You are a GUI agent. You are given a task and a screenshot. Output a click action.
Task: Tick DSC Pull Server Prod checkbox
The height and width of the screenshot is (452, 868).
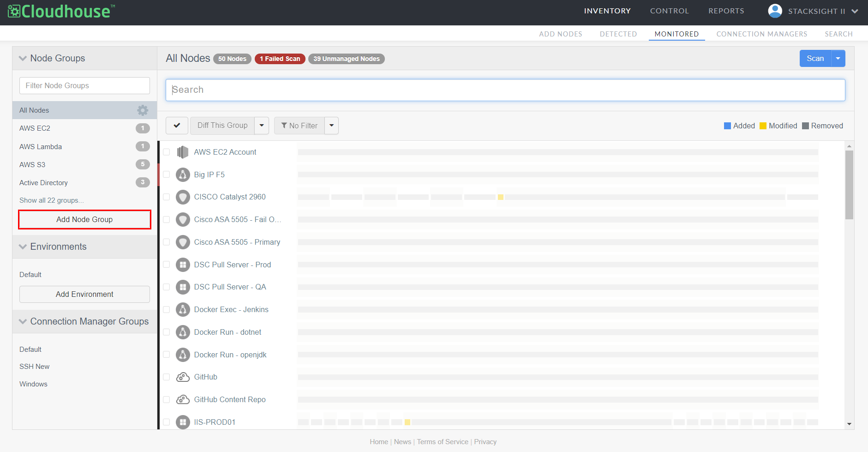pos(167,265)
